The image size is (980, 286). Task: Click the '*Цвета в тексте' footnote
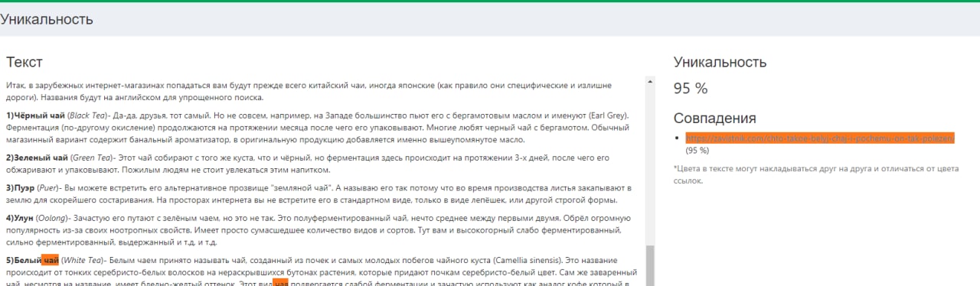815,174
